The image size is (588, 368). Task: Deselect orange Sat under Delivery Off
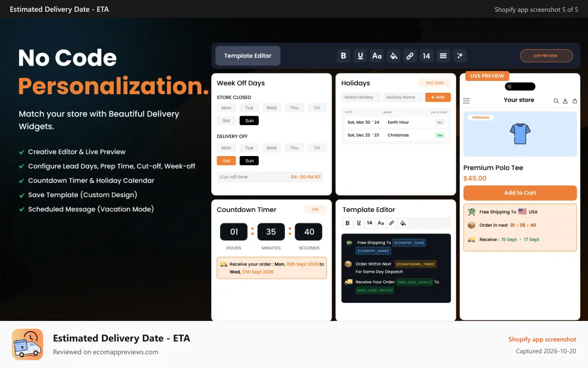226,160
